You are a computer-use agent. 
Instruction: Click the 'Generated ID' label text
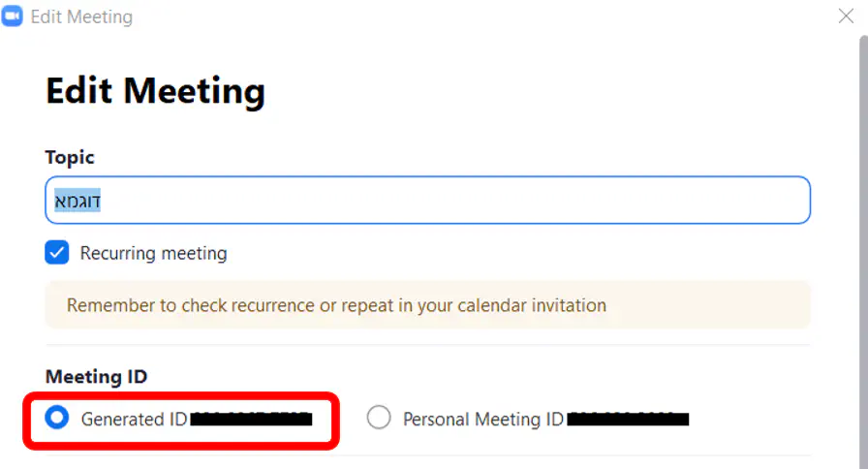[135, 419]
